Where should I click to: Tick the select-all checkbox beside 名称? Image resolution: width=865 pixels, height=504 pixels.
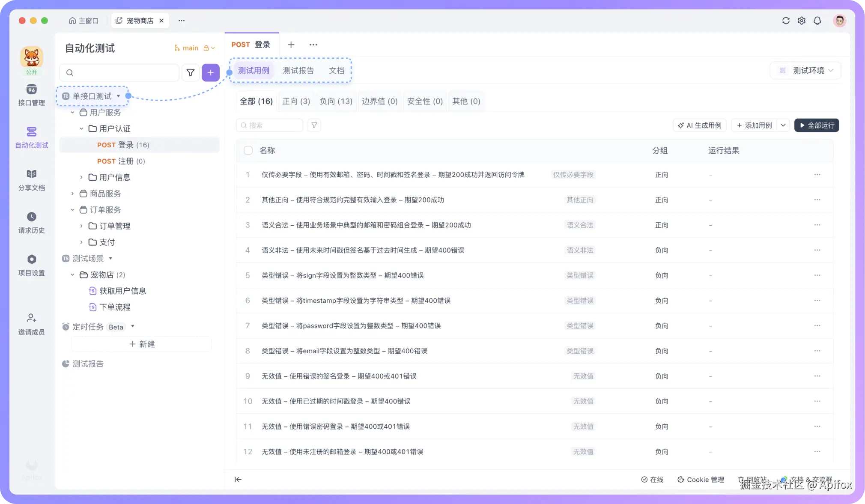(248, 151)
